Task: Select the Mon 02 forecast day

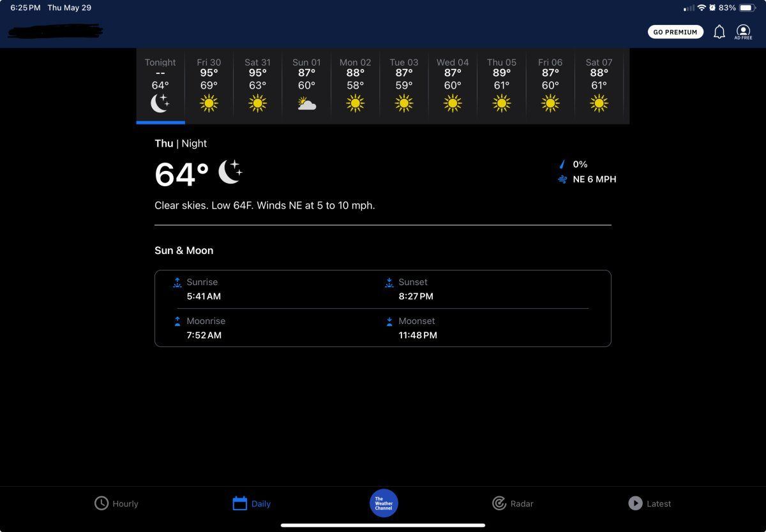Action: [x=356, y=85]
